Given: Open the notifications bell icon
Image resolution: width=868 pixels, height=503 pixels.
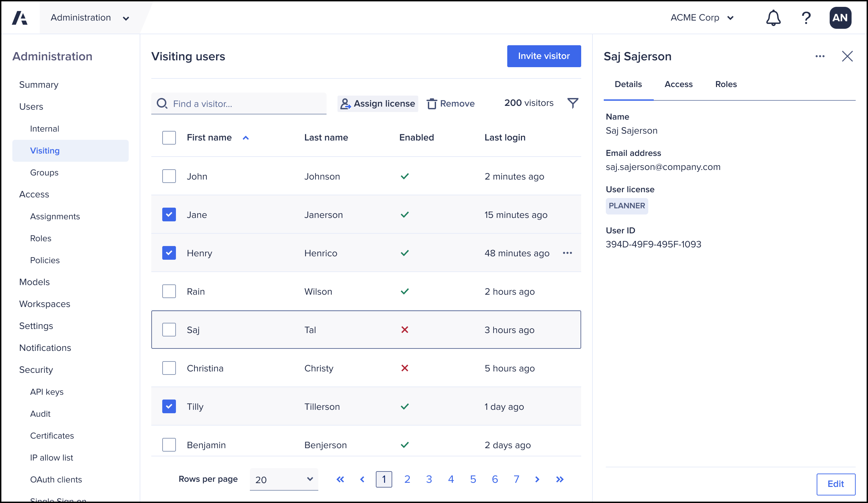Looking at the screenshot, I should [x=773, y=17].
